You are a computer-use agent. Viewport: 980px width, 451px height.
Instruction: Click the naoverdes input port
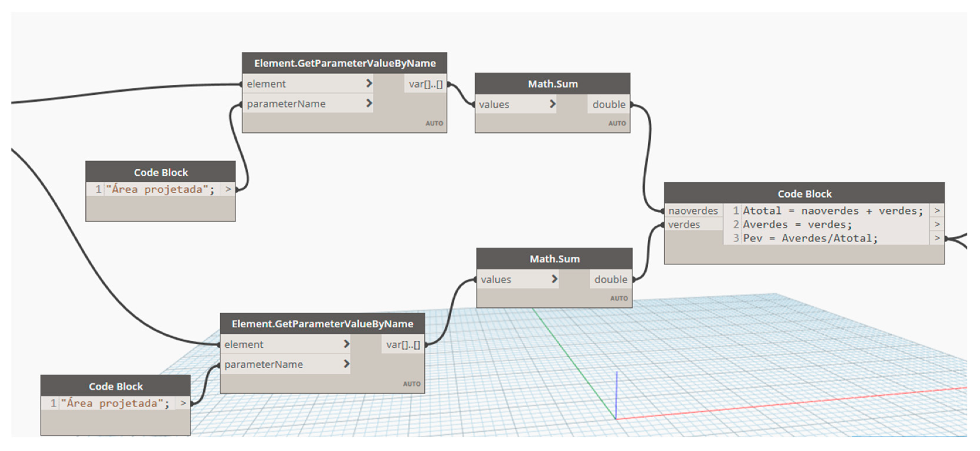tap(693, 211)
